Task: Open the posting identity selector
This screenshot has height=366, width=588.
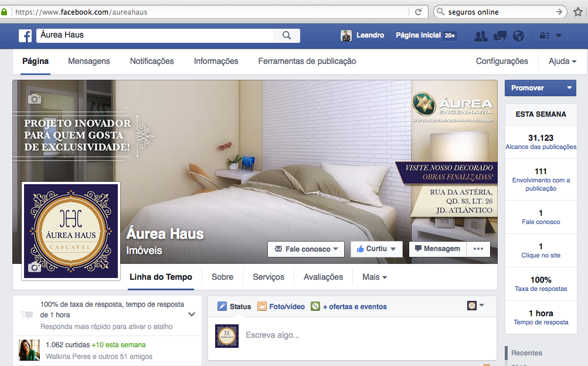Action: [475, 305]
